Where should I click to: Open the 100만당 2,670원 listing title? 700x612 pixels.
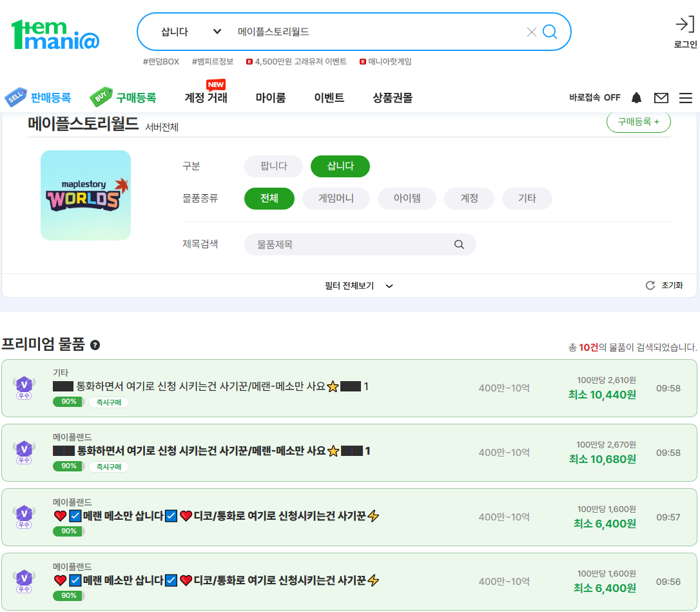(211, 451)
